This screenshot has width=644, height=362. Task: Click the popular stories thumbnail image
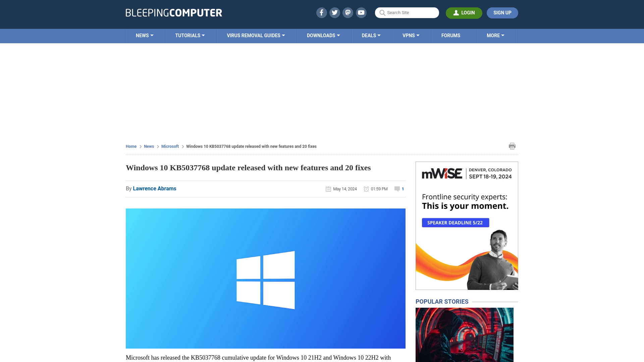pos(465,334)
